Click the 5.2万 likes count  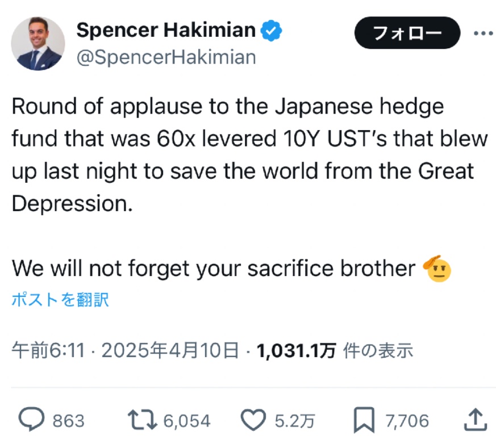coord(295,421)
